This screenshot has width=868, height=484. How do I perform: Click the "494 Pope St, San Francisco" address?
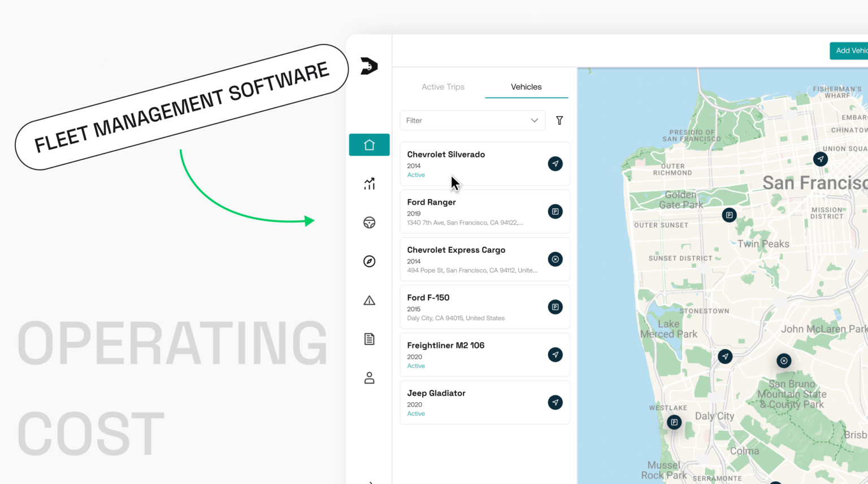coord(472,271)
